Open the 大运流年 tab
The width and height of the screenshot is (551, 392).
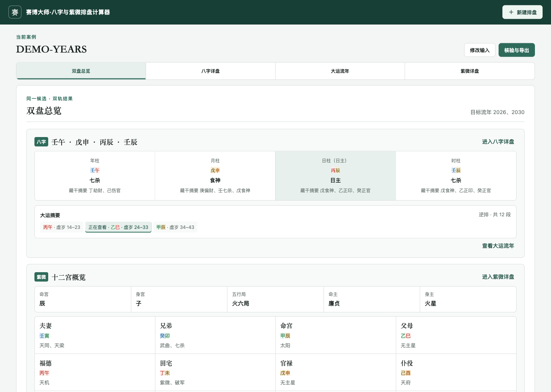[340, 71]
